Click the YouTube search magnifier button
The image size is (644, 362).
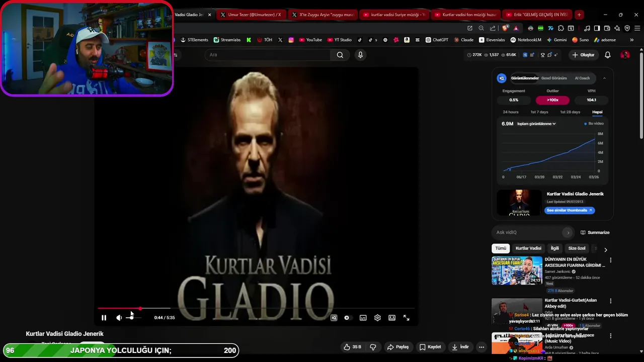tap(340, 55)
